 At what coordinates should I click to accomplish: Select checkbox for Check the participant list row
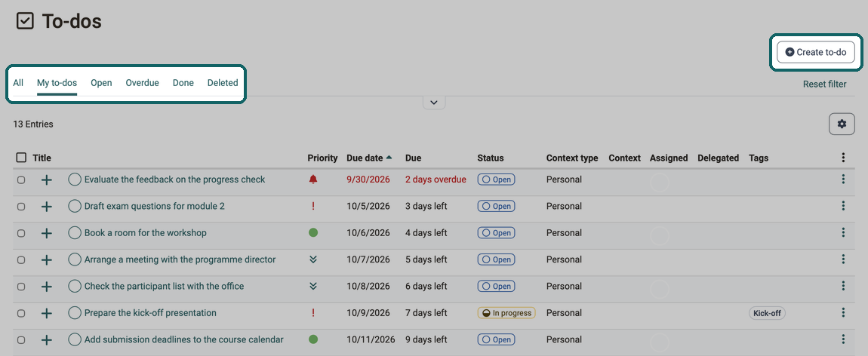pyautogui.click(x=21, y=287)
